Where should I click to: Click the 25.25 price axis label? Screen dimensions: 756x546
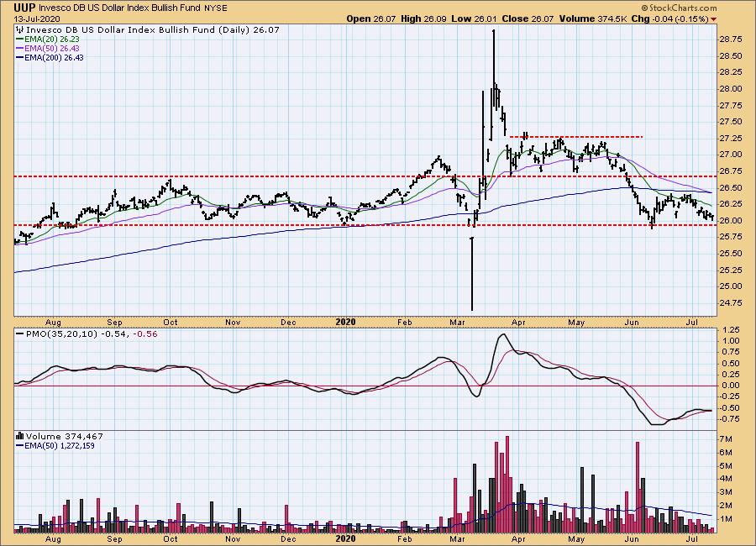(x=731, y=270)
